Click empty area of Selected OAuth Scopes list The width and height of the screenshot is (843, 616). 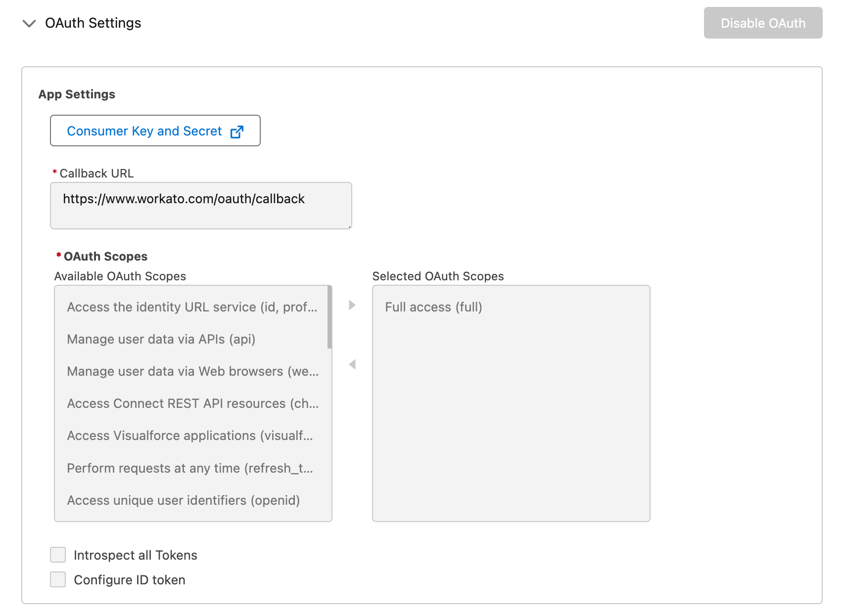click(511, 420)
